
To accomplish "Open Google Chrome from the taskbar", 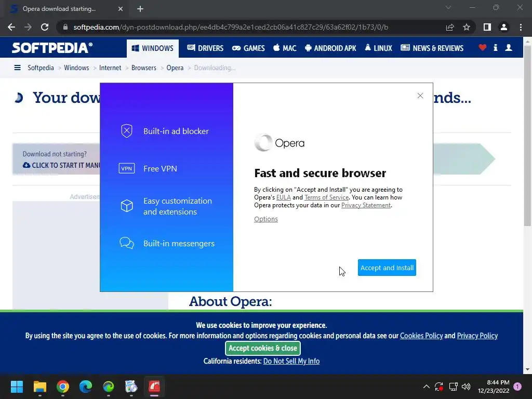I will [x=63, y=387].
